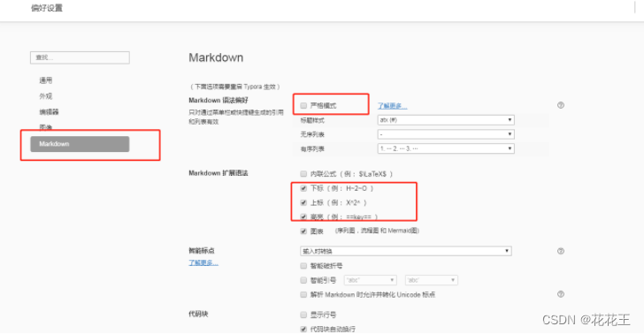Click the Markdown page heading
This screenshot has width=644, height=334.
(216, 57)
